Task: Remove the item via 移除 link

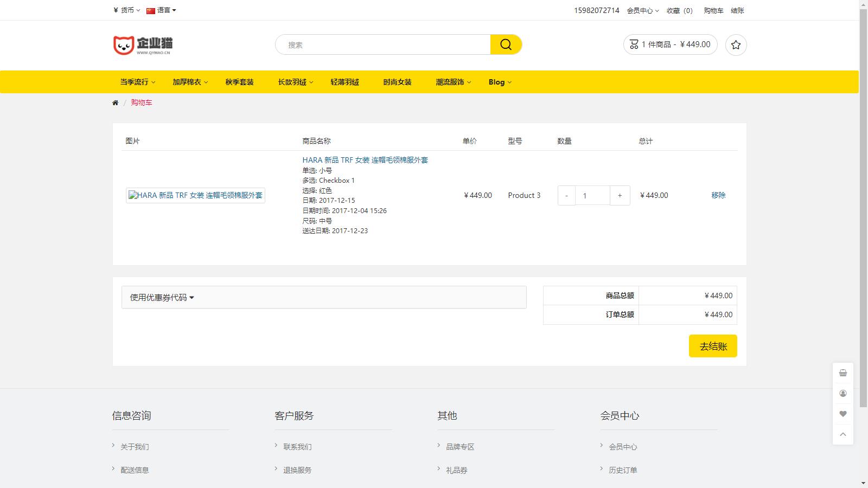Action: pos(719,196)
